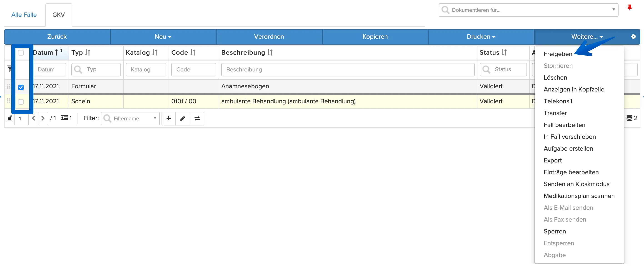The width and height of the screenshot is (644, 268).
Task: Click the Kopieren button
Action: (x=375, y=37)
